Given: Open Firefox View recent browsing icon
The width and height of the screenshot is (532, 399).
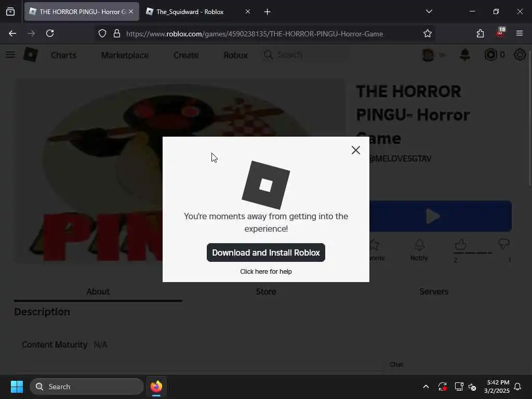Looking at the screenshot, I should click(x=10, y=11).
